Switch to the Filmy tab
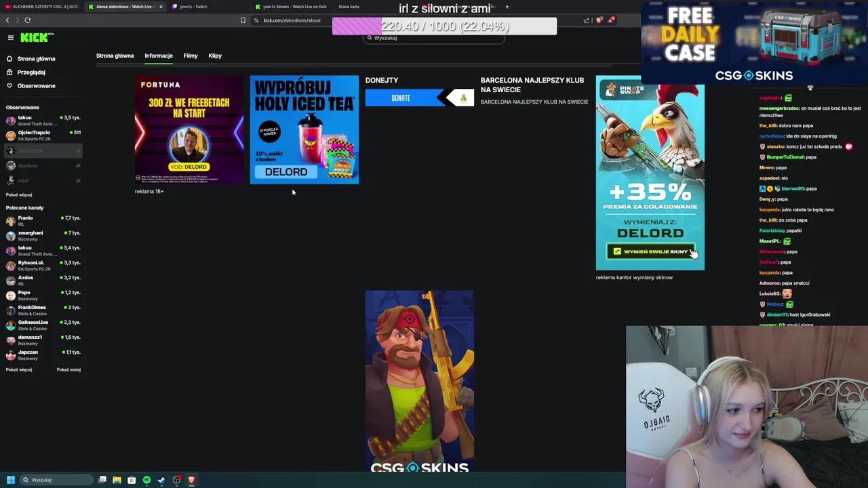Image resolution: width=868 pixels, height=488 pixels. 191,56
